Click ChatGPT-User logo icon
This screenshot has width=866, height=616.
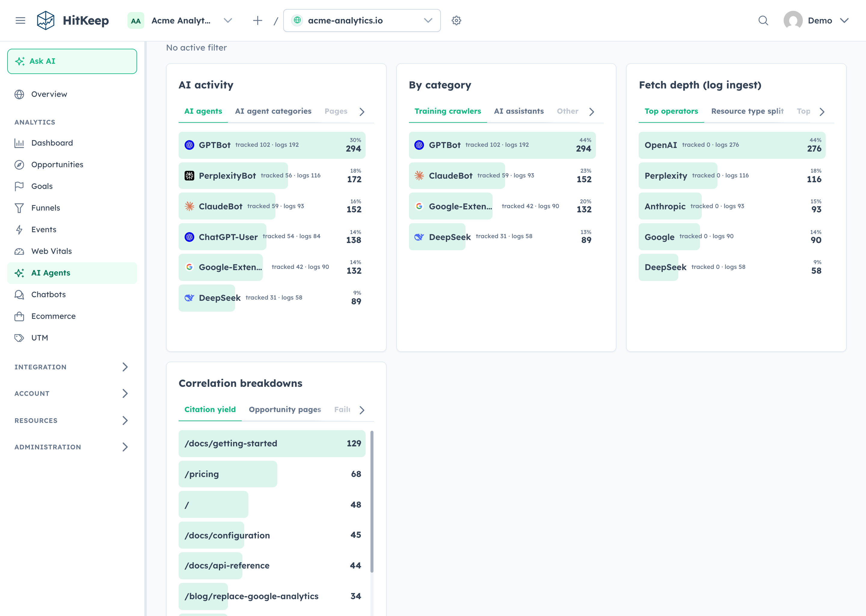(x=189, y=237)
